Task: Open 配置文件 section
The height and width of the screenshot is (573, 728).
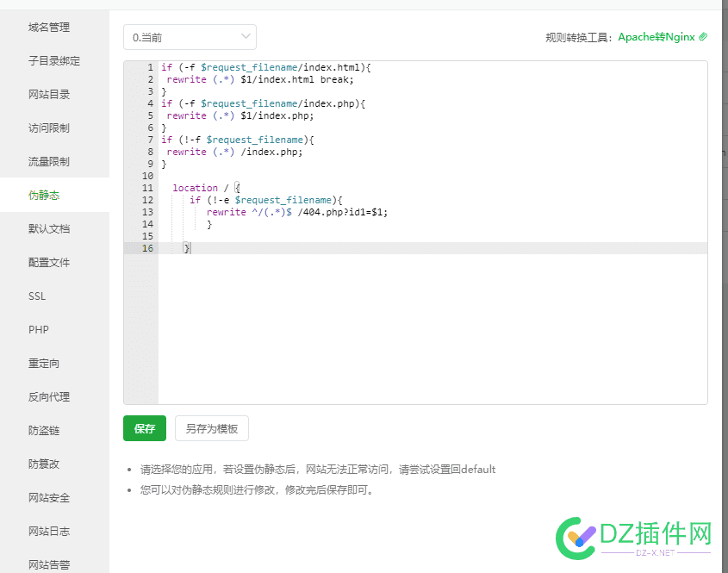Action: [49, 262]
